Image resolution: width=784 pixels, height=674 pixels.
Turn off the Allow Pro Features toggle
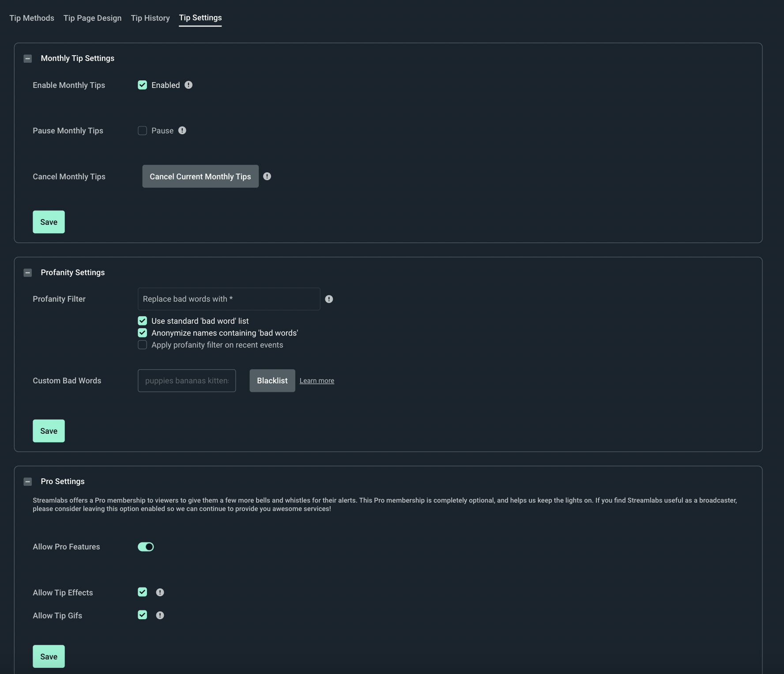point(146,546)
